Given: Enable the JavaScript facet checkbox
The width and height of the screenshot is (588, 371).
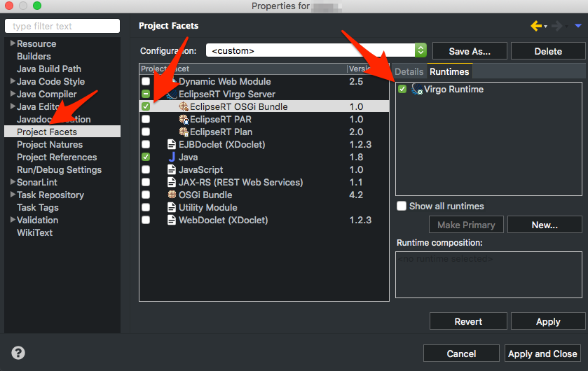Looking at the screenshot, I should pyautogui.click(x=146, y=170).
